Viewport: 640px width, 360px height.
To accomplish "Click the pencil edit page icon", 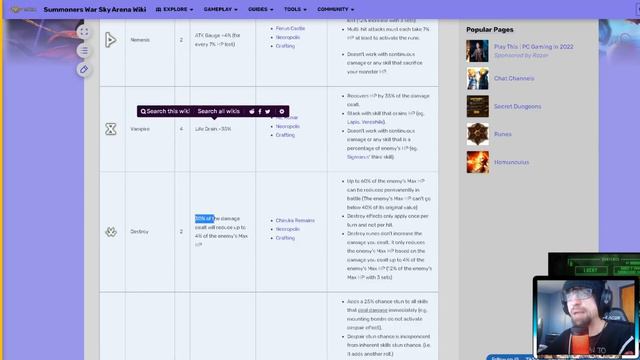I will click(84, 69).
